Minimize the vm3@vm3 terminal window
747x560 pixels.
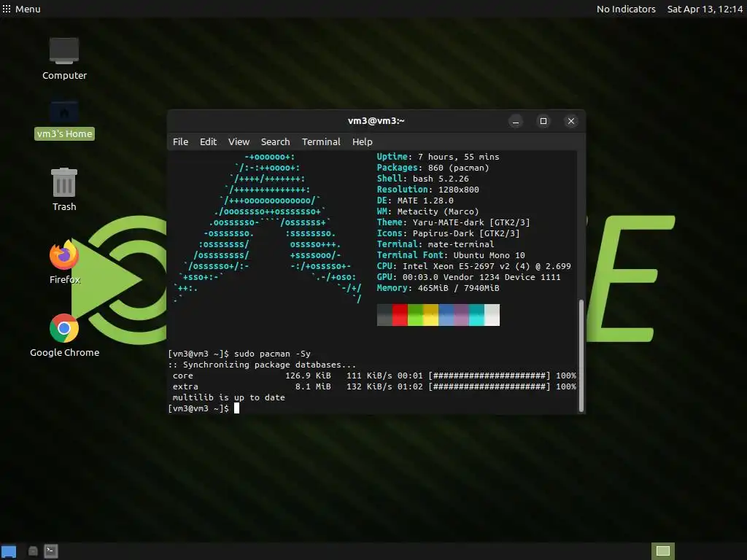(516, 122)
